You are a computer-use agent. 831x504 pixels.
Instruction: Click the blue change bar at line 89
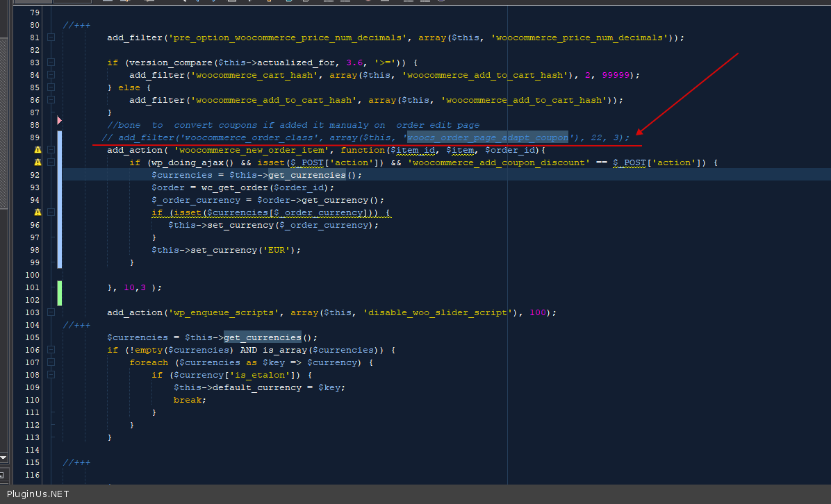[x=59, y=137]
